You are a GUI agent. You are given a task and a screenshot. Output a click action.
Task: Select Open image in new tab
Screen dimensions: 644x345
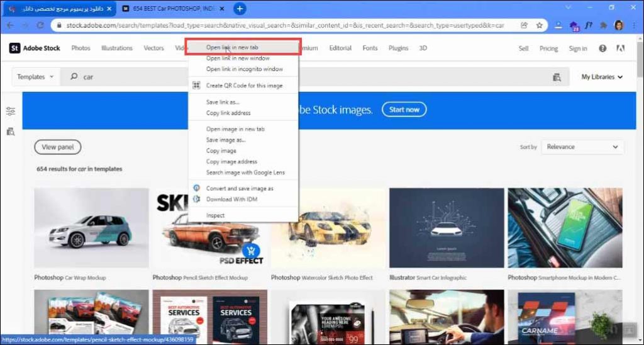coord(243,129)
